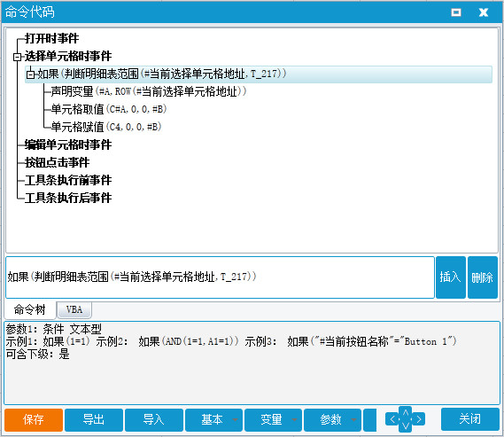Click the 导入 button
504x437 pixels.
[154, 419]
